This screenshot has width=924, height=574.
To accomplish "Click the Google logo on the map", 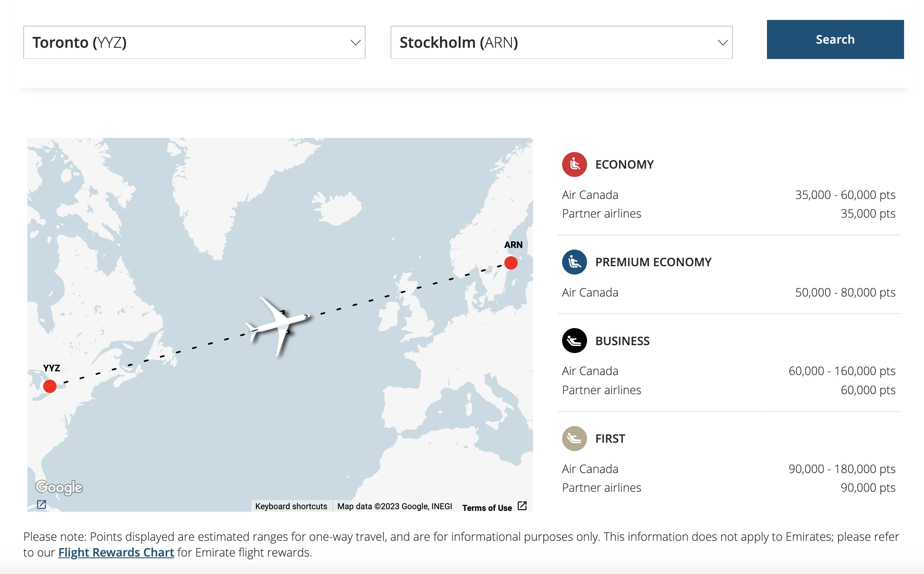I will coord(59,488).
